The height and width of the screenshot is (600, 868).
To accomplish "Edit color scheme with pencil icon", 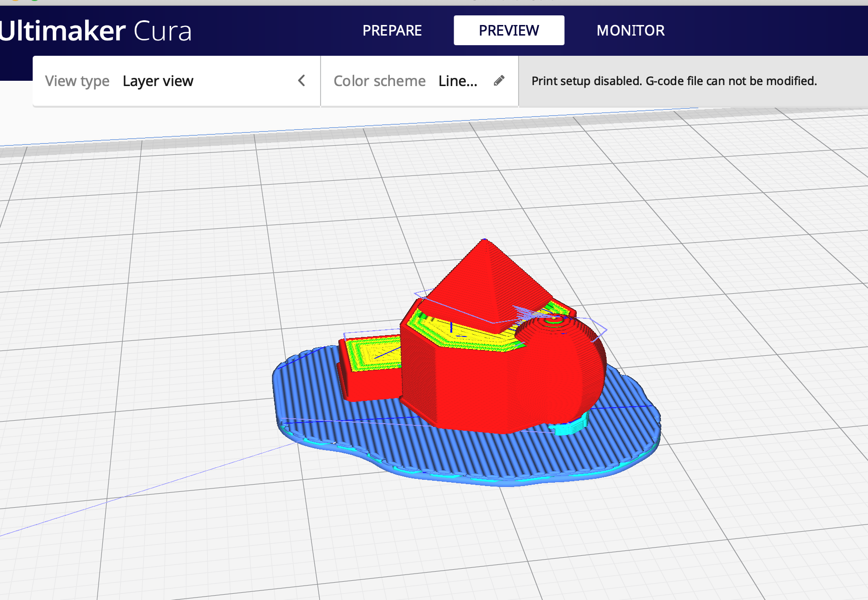I will point(499,81).
